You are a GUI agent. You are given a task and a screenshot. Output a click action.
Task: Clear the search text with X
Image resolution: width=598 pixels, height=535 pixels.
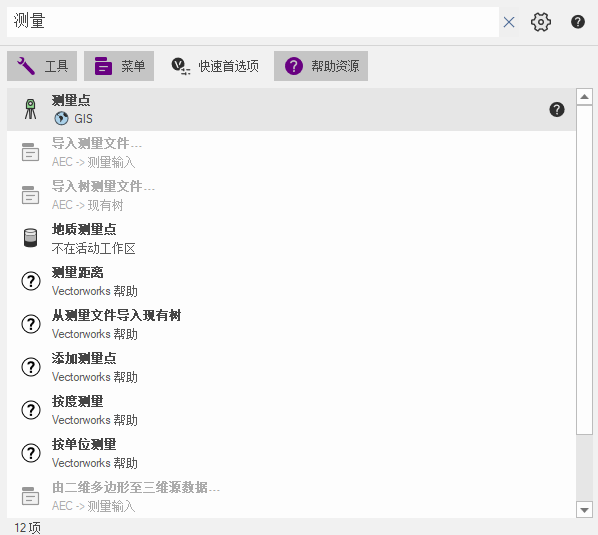pos(509,22)
